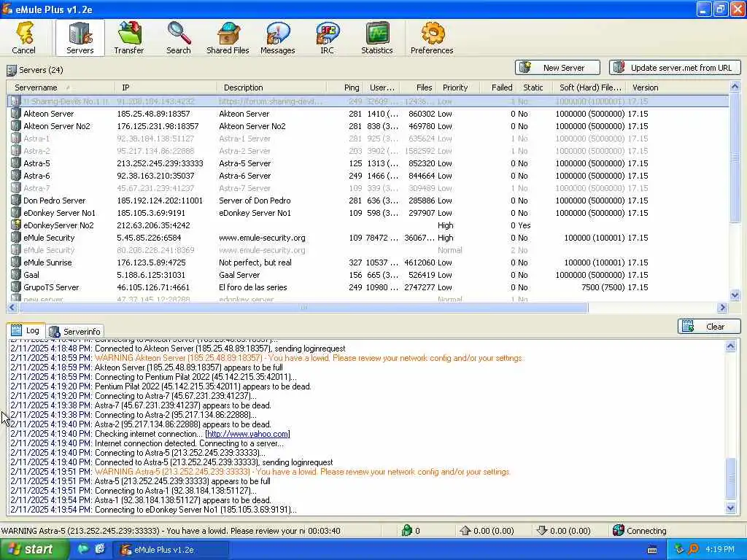Click the server icon beside Akteon Server
747x560 pixels.
(x=16, y=114)
